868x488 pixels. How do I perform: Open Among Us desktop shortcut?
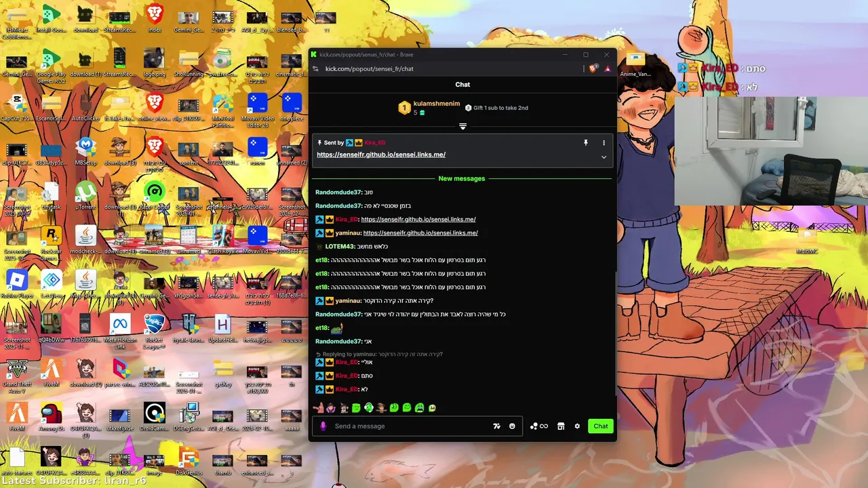click(x=51, y=417)
